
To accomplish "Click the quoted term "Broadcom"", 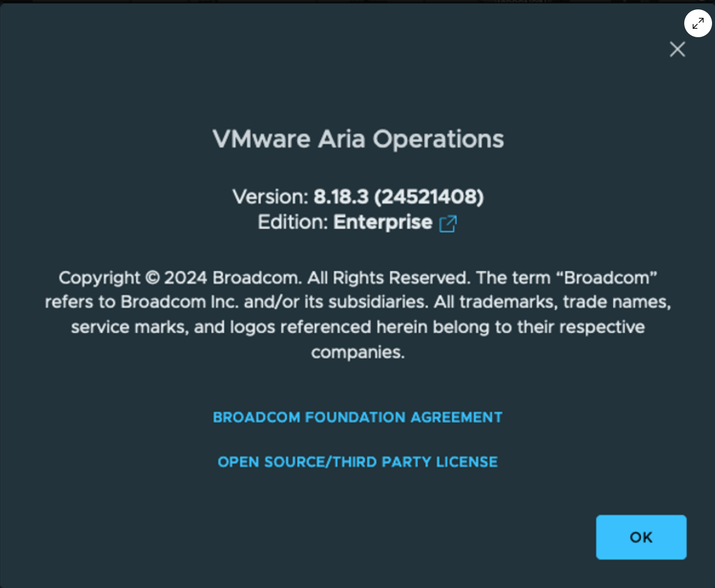I will point(607,278).
